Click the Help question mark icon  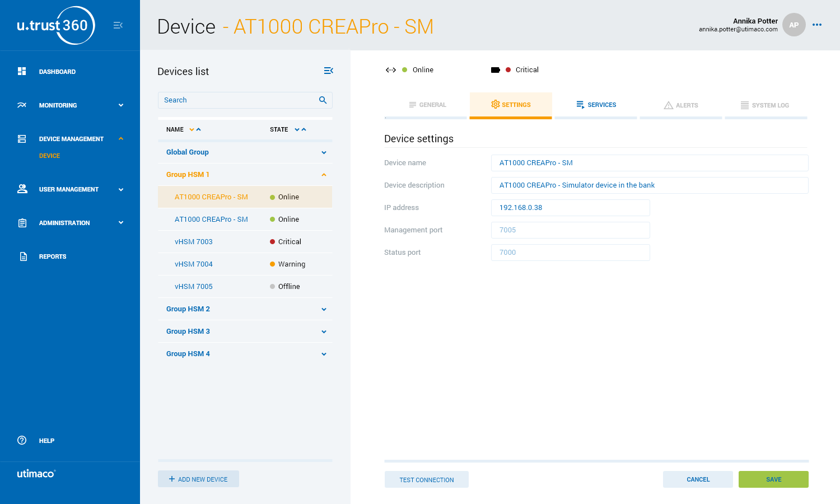22,440
